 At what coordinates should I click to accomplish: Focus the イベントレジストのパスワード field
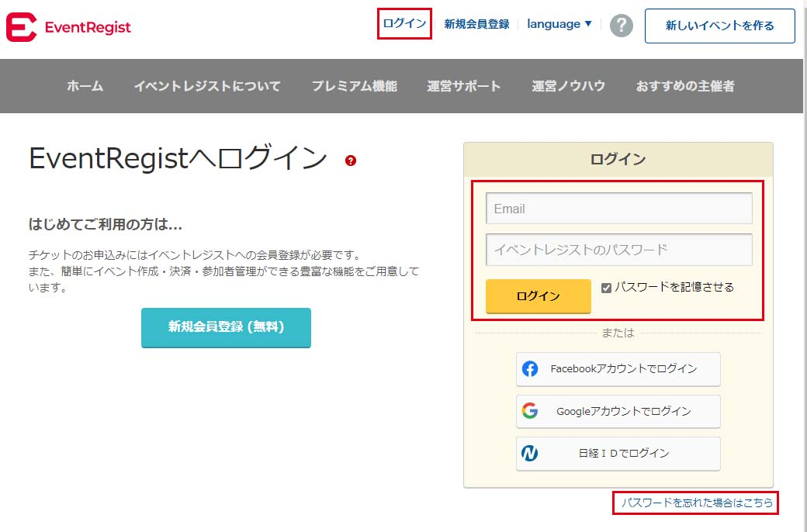pyautogui.click(x=619, y=250)
